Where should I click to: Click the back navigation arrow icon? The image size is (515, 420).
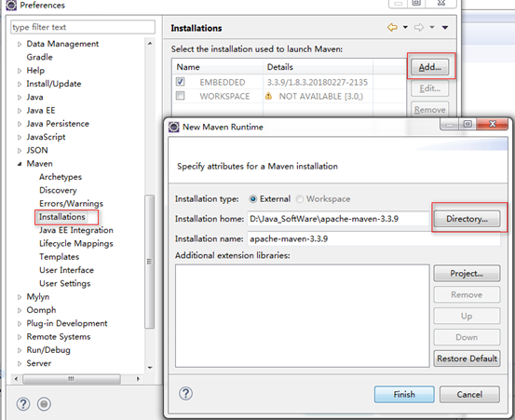click(x=392, y=28)
